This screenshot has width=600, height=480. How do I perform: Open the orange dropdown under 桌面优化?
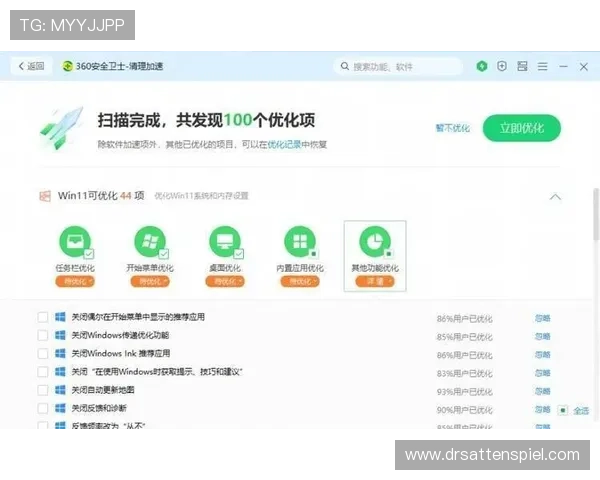coord(225,282)
